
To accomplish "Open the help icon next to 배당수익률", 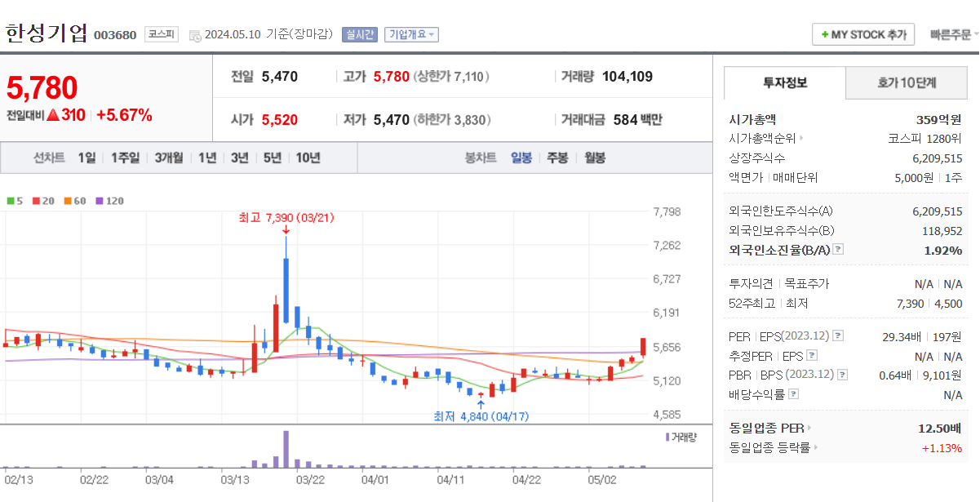I will (x=794, y=394).
